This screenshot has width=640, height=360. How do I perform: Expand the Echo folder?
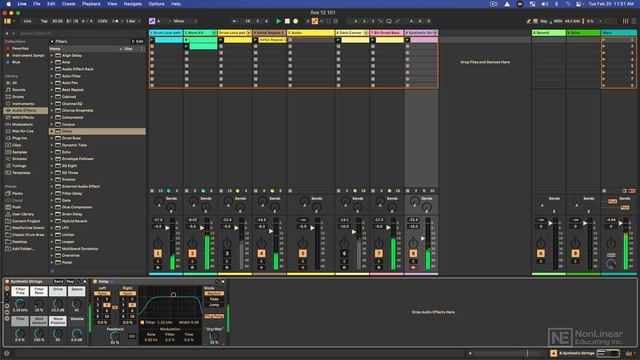click(x=52, y=152)
